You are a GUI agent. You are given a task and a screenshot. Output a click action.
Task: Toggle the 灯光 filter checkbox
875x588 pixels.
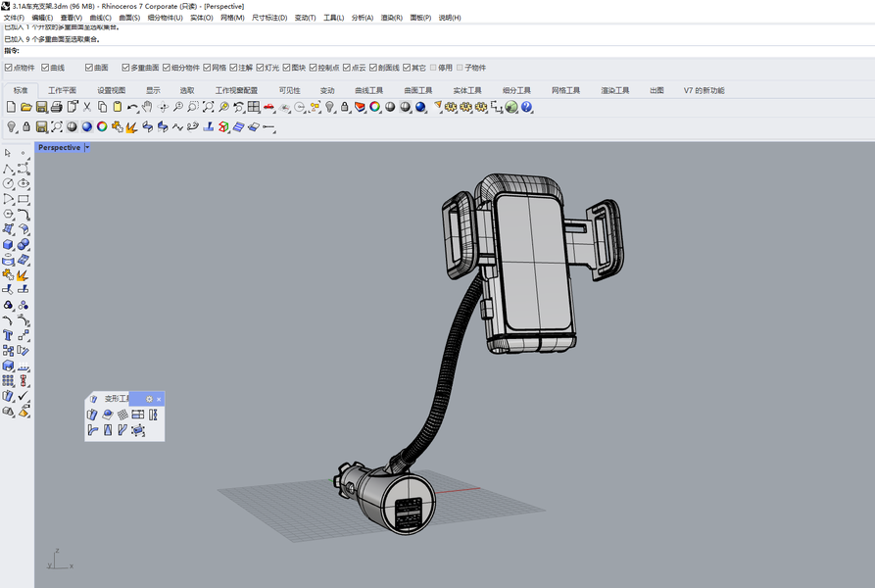260,68
